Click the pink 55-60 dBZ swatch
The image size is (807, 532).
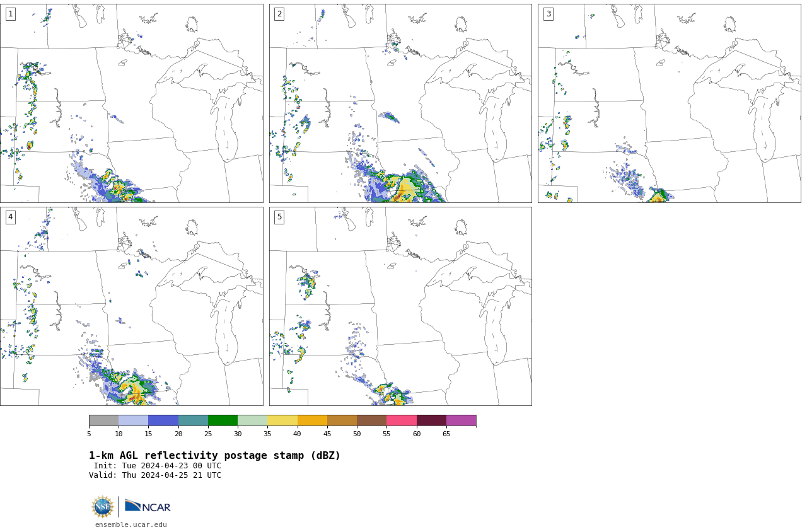point(402,420)
